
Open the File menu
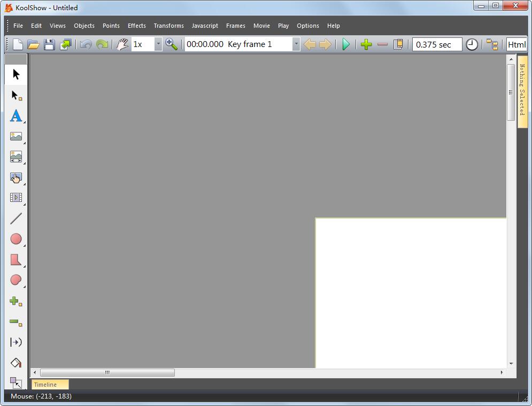(x=18, y=26)
